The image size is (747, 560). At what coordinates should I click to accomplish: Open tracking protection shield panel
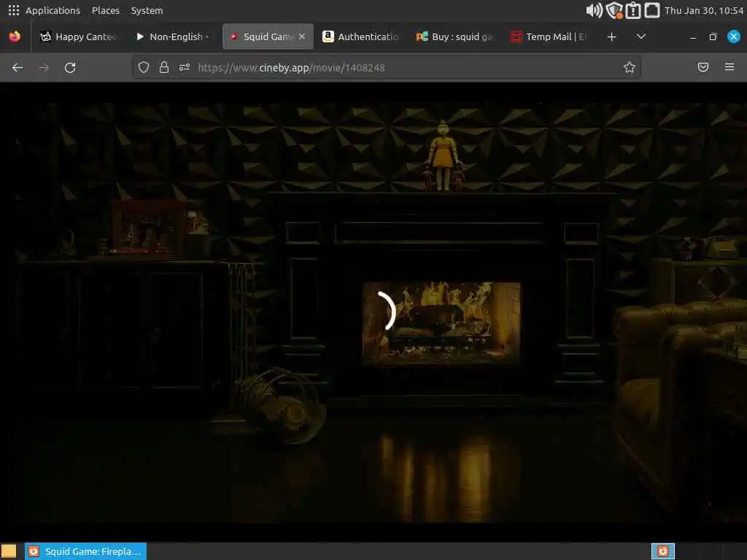tap(144, 68)
